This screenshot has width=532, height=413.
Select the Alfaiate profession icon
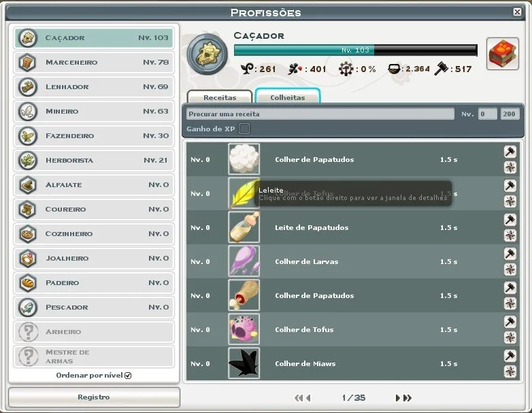click(x=27, y=185)
